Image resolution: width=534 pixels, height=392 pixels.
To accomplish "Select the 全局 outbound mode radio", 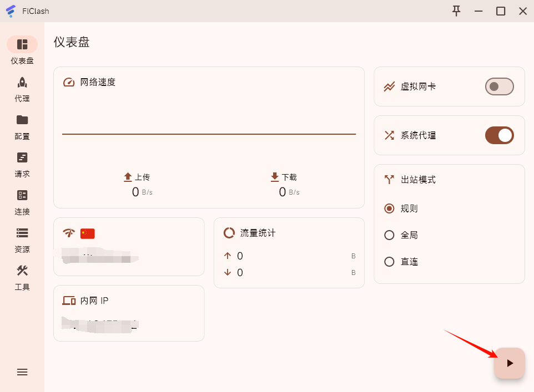I will (390, 235).
